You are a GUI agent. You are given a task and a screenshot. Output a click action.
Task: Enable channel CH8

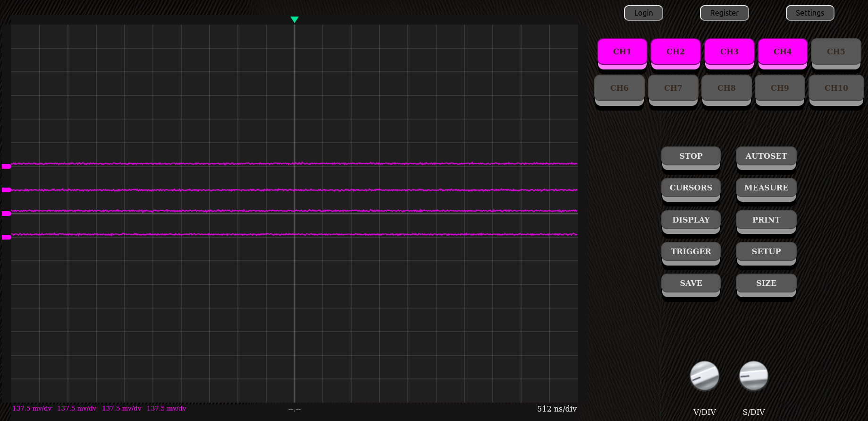tap(726, 88)
